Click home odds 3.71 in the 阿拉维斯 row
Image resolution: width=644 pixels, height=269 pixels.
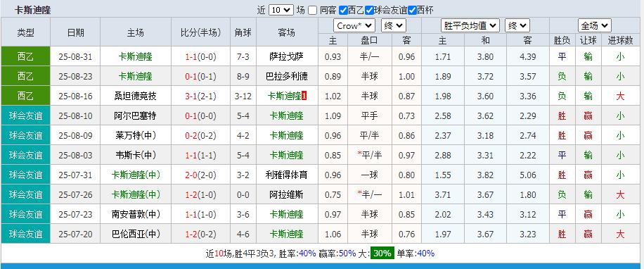coord(443,194)
